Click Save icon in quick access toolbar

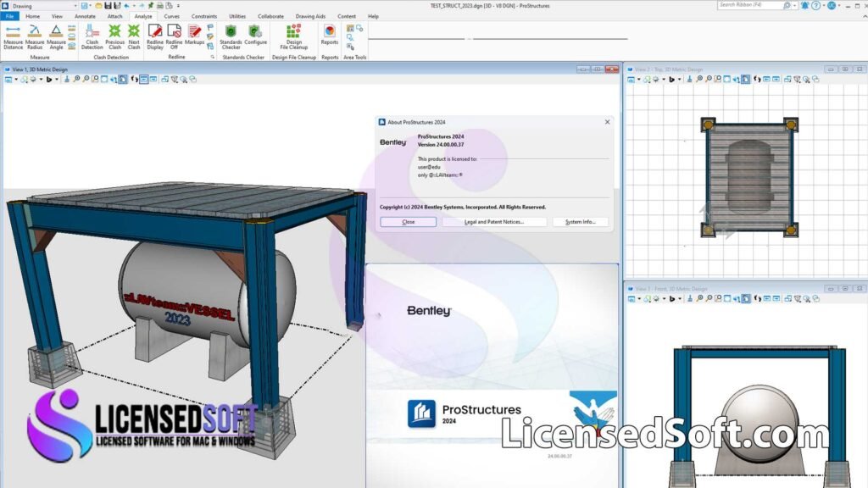coord(108,6)
